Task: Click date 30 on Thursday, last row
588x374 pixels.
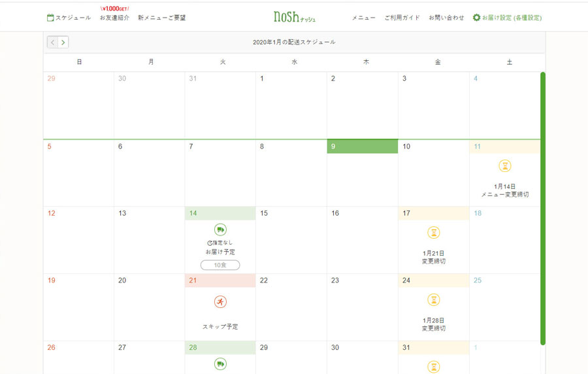Action: (335, 347)
